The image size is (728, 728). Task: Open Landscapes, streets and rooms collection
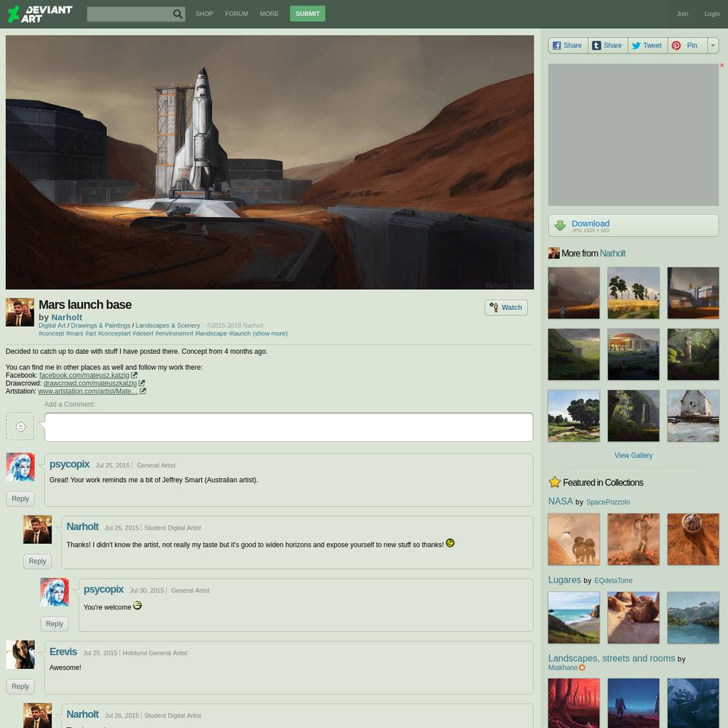[x=612, y=658]
